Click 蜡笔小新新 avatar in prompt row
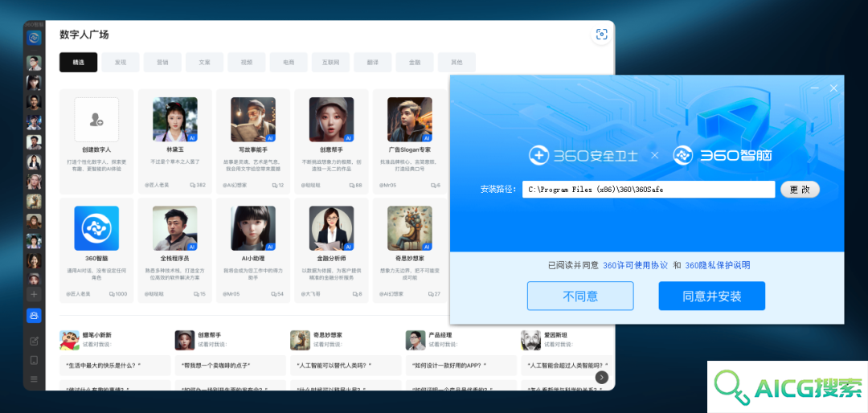This screenshot has height=413, width=868. (x=69, y=340)
